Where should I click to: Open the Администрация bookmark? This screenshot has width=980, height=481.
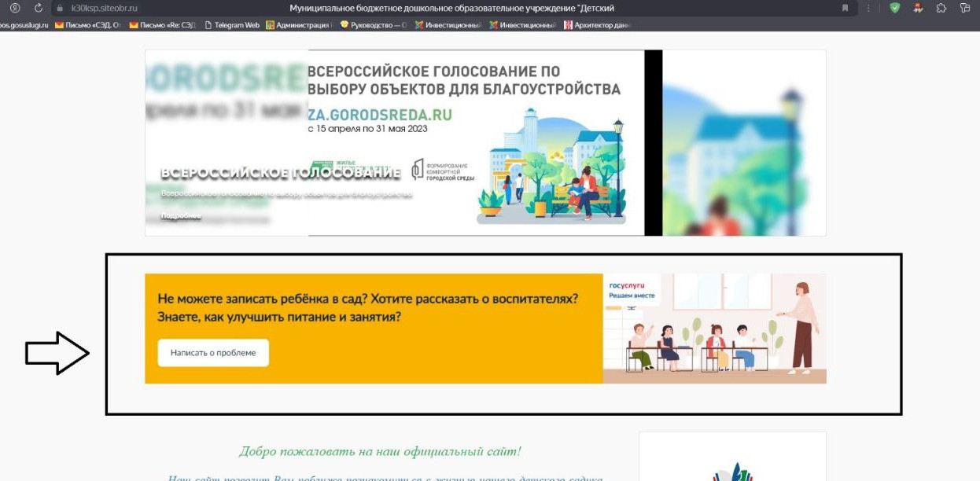300,25
